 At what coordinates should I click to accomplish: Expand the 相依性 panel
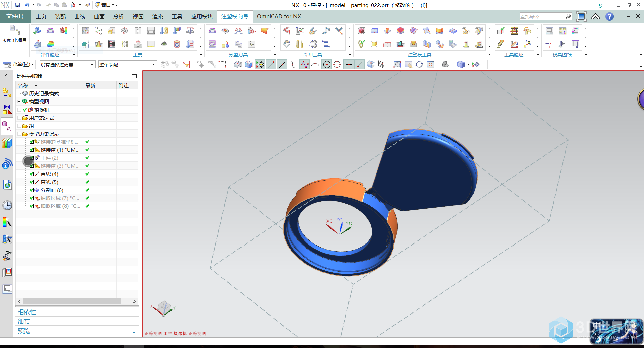pyautogui.click(x=77, y=312)
